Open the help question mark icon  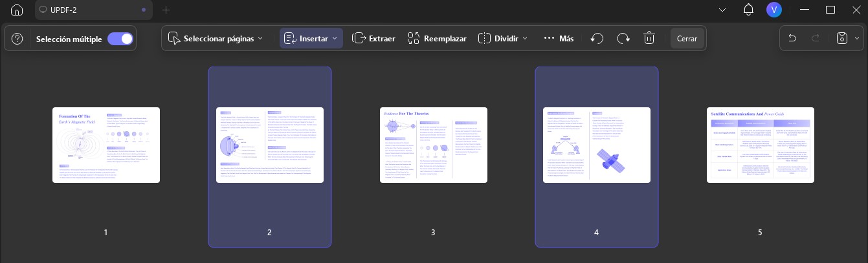(x=17, y=39)
